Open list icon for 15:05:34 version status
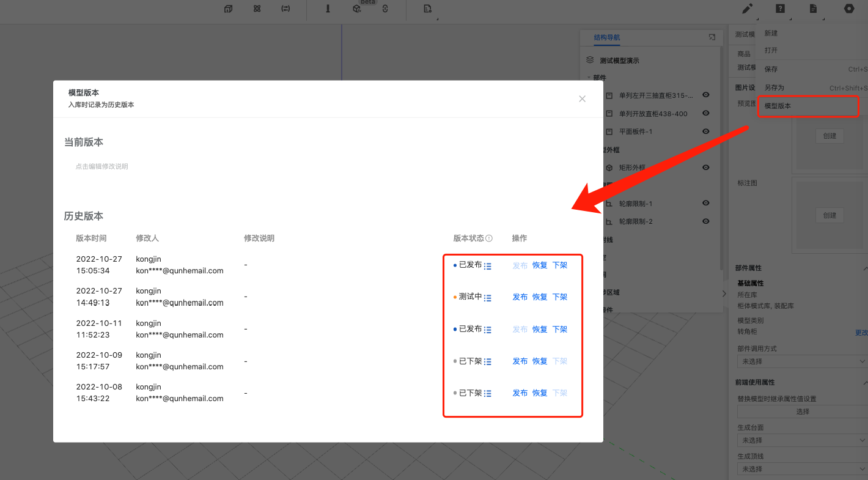 (488, 266)
